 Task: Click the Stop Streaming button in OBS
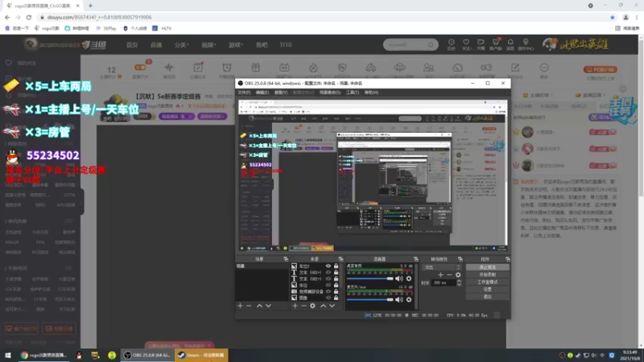click(x=488, y=267)
